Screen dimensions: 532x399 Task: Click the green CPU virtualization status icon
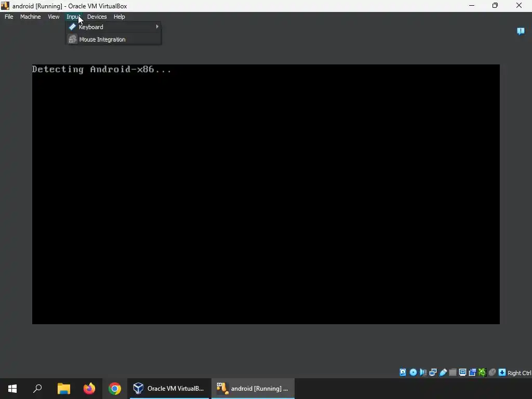point(482,373)
